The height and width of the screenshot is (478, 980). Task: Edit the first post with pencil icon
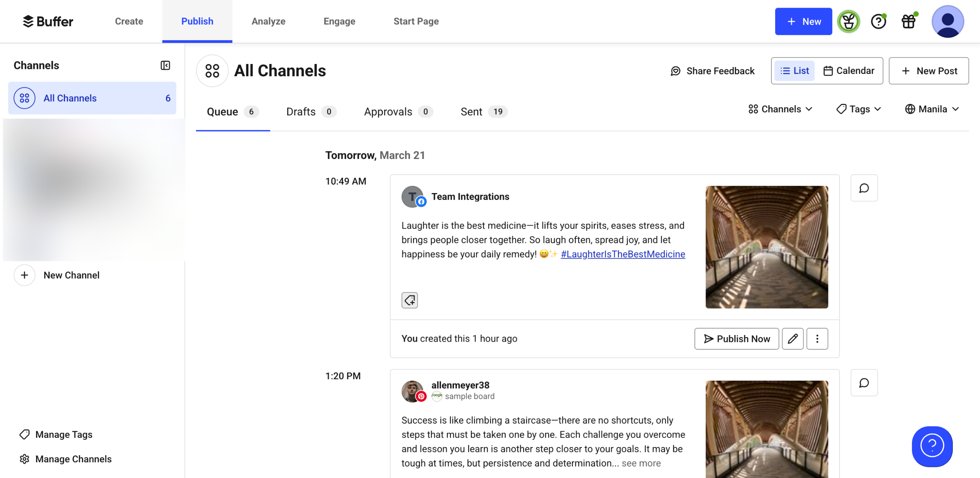(x=792, y=339)
